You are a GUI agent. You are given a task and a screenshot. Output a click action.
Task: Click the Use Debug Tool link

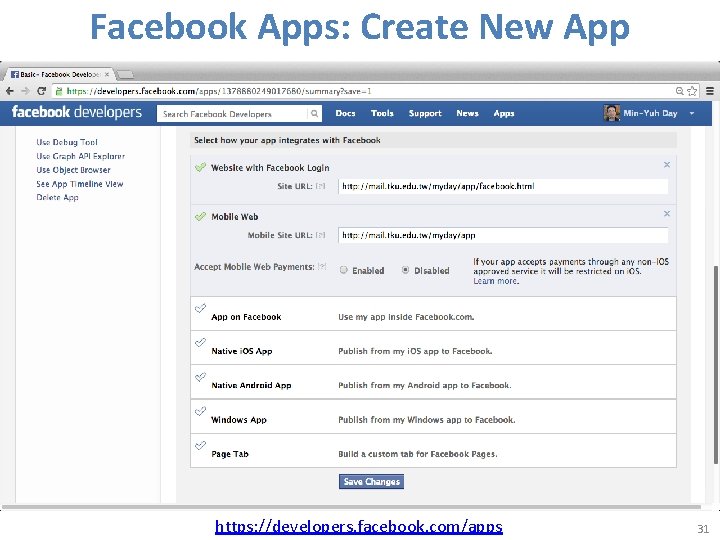click(x=67, y=142)
